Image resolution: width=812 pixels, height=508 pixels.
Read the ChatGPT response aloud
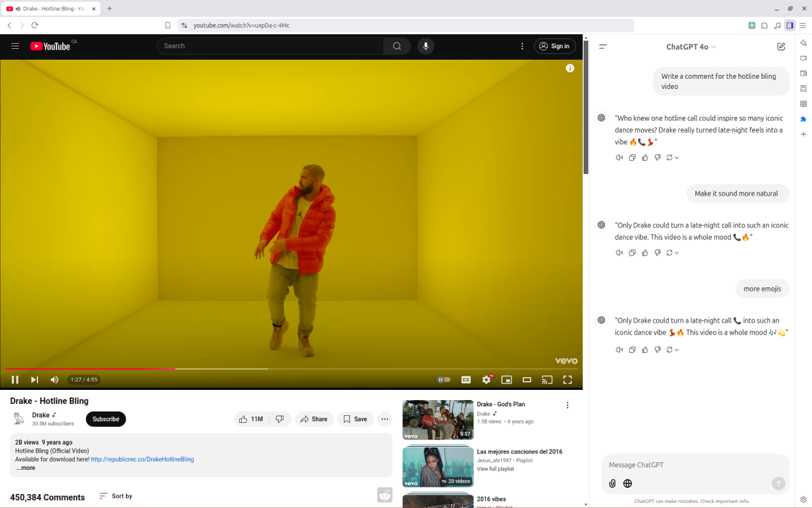(x=619, y=349)
